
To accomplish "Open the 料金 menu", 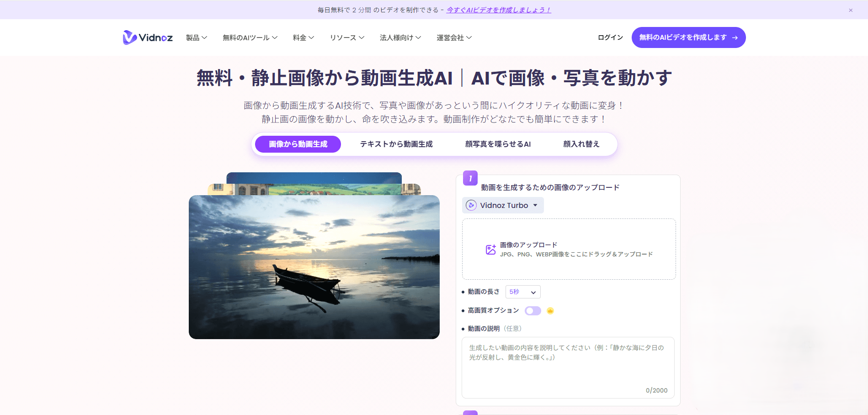I will (x=303, y=37).
